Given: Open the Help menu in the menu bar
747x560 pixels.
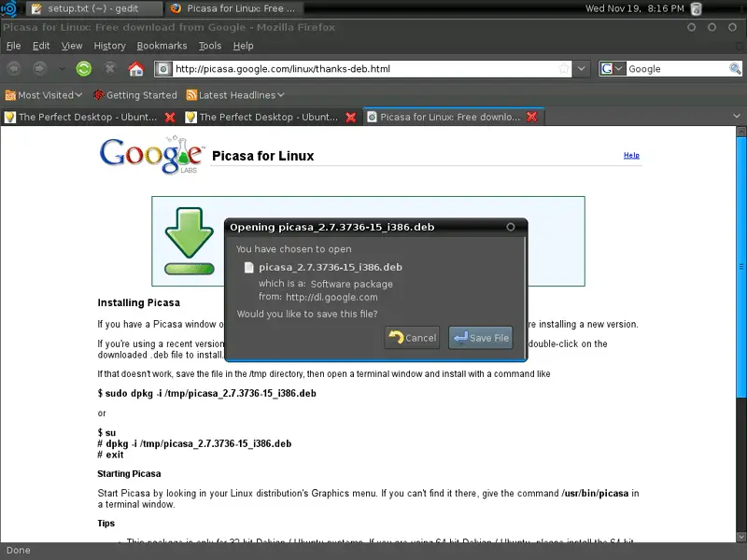Looking at the screenshot, I should (x=243, y=46).
